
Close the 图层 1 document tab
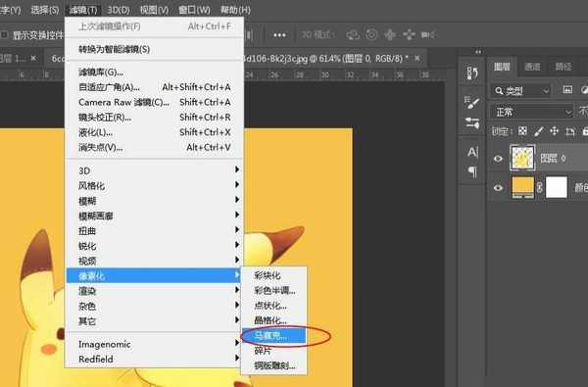[x=33, y=58]
